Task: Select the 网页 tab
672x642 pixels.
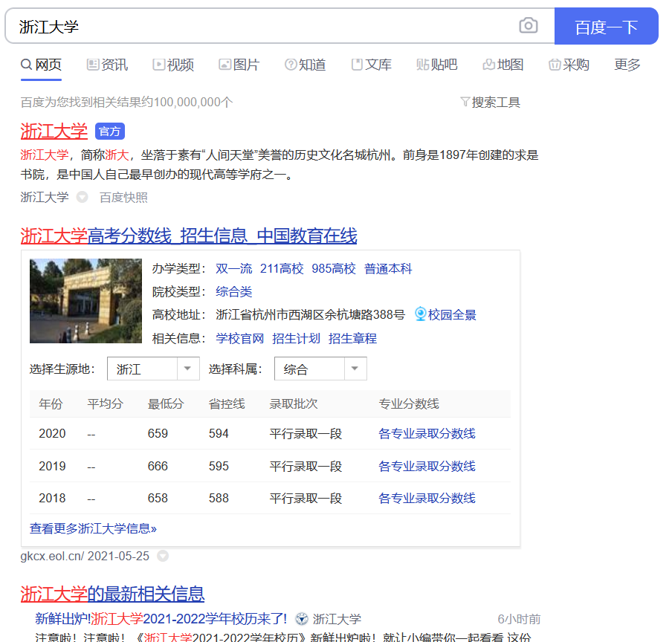Action: (x=41, y=65)
